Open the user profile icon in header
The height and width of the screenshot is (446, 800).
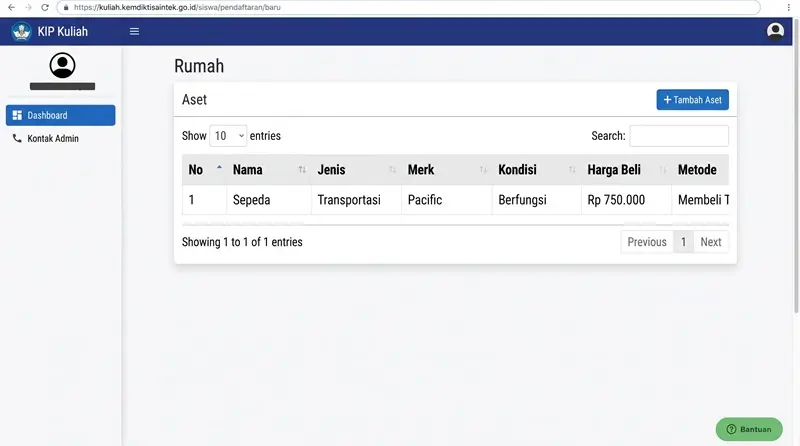tap(775, 31)
